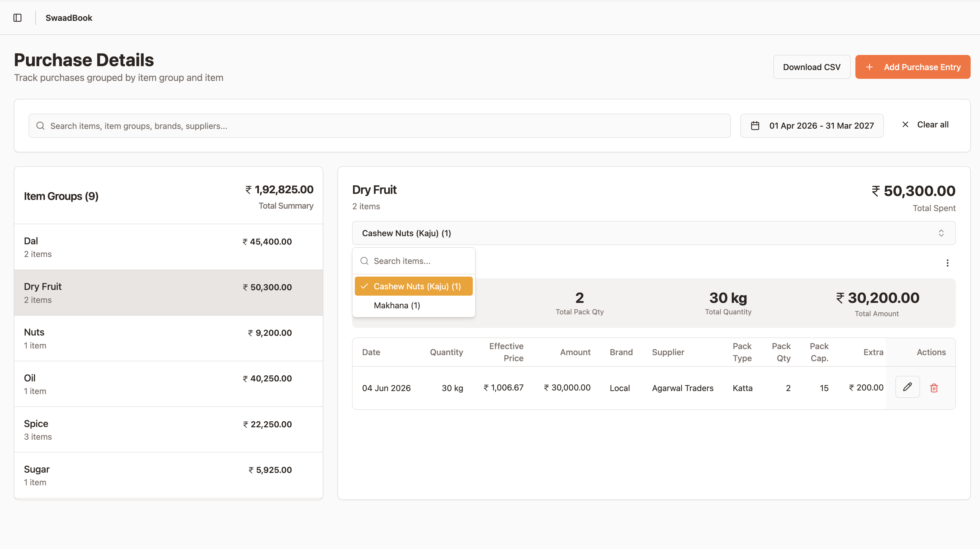Image resolution: width=980 pixels, height=549 pixels.
Task: Collapse the Cashew Nuts (Kaju) item selector
Action: 654,233
